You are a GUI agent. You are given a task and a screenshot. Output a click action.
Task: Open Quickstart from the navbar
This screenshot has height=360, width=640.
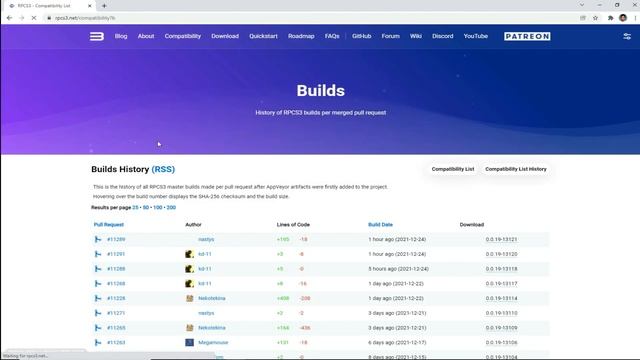tap(263, 36)
